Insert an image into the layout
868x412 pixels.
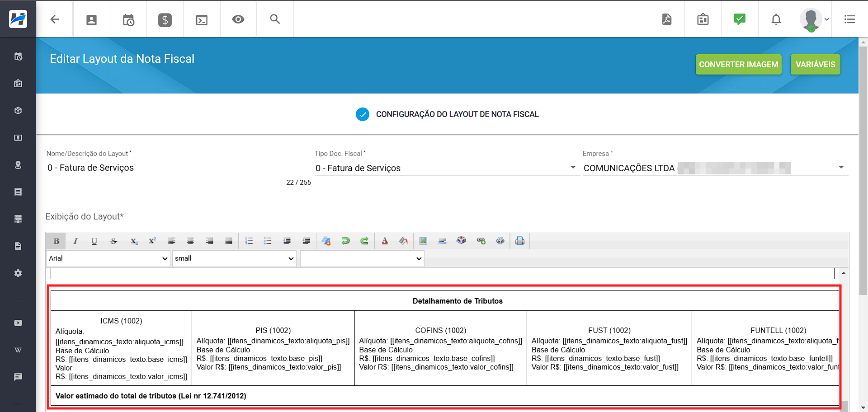pos(423,241)
